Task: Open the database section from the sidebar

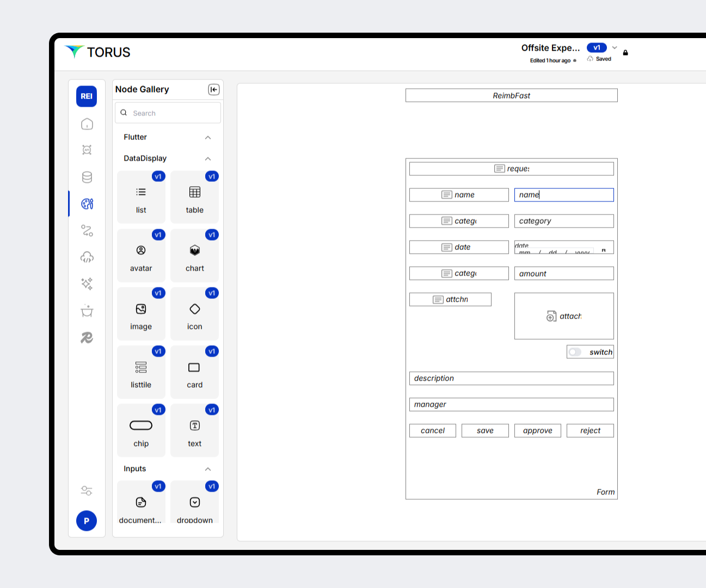Action: click(87, 177)
